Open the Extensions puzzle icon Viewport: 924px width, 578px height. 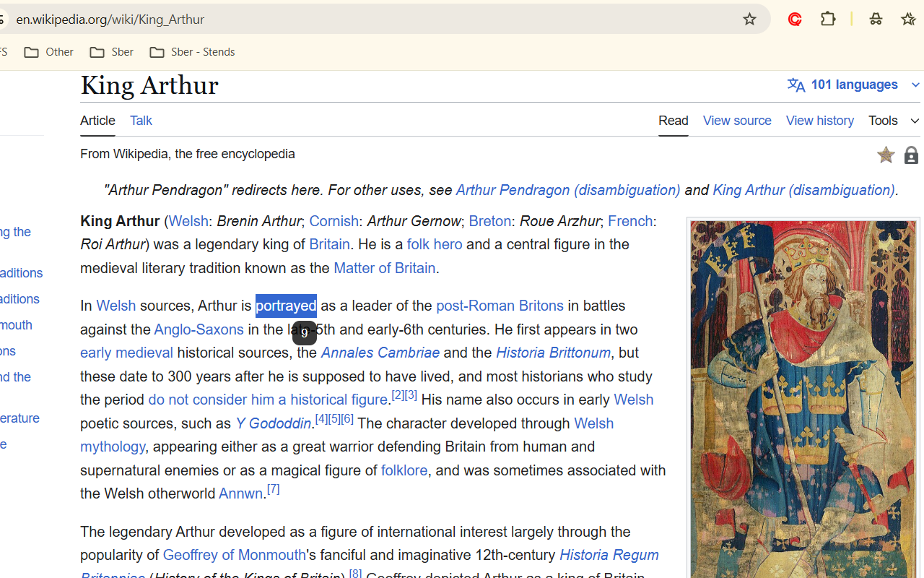coord(828,20)
